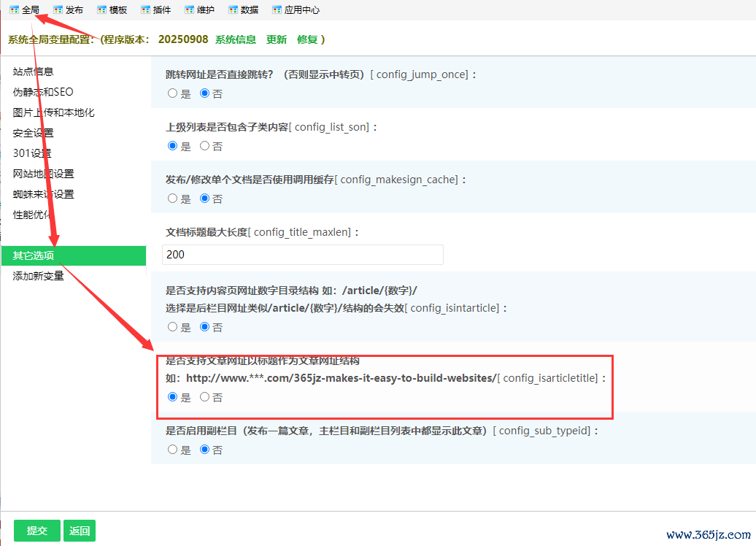Click the green 提交 button

click(x=36, y=531)
